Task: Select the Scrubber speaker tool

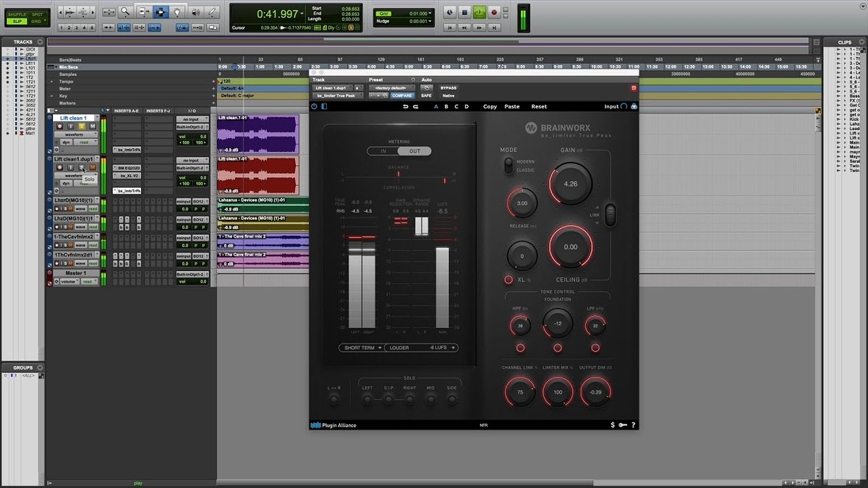Action: pos(195,12)
